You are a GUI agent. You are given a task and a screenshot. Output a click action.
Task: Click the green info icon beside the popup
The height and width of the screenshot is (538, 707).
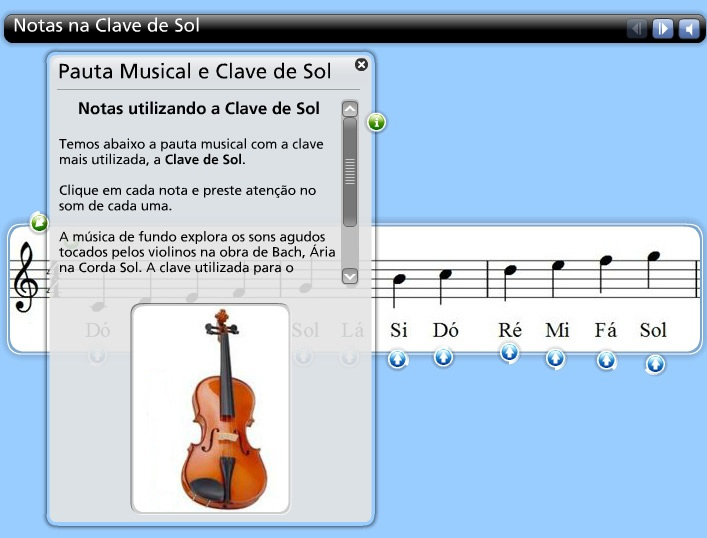coord(376,122)
